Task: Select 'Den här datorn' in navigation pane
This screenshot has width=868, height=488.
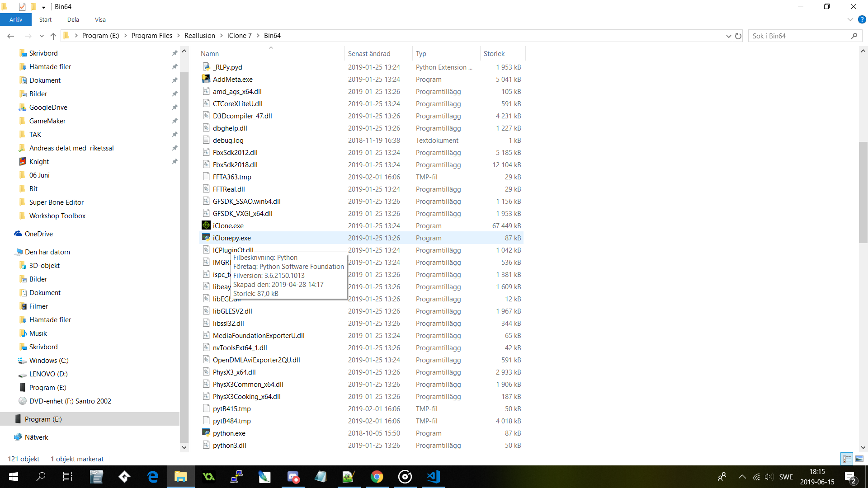Action: click(47, 252)
